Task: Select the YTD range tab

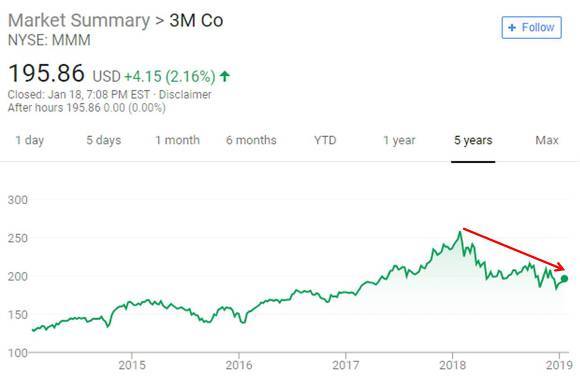Action: (x=325, y=140)
